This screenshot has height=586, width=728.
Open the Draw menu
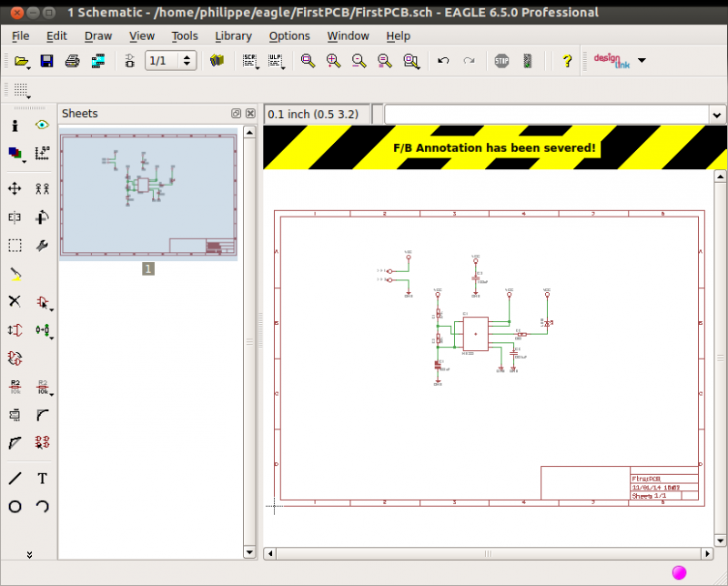pos(98,35)
